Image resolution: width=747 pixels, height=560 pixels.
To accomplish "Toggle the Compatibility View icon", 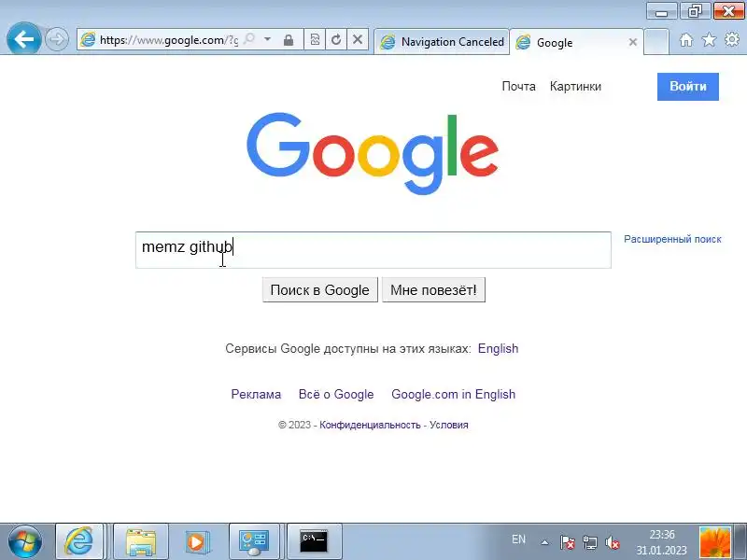I will tap(315, 39).
